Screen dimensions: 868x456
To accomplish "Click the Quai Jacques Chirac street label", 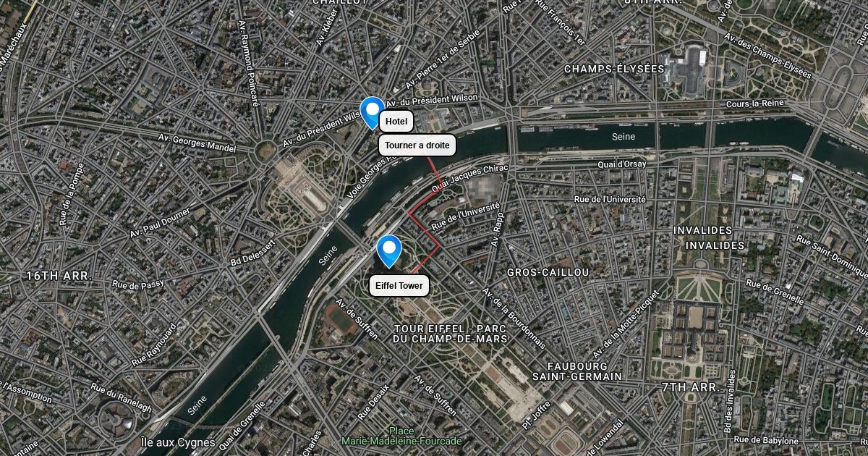I will point(471,178).
